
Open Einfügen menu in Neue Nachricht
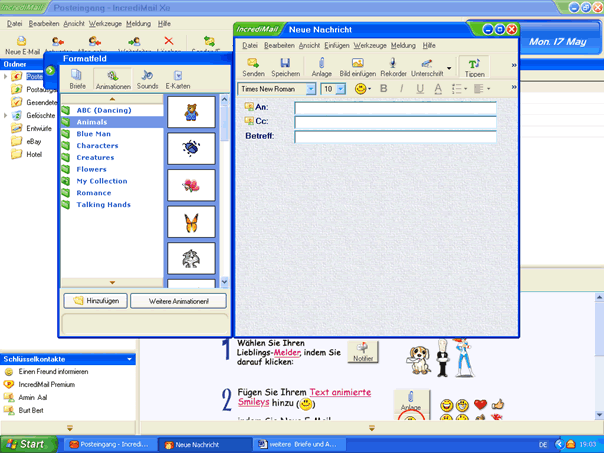pos(336,46)
